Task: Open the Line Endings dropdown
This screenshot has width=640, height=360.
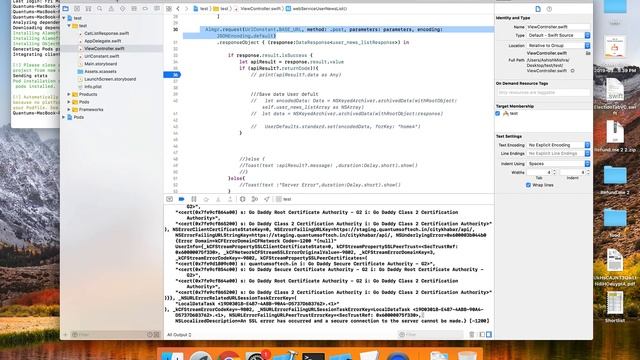Action: click(558, 153)
